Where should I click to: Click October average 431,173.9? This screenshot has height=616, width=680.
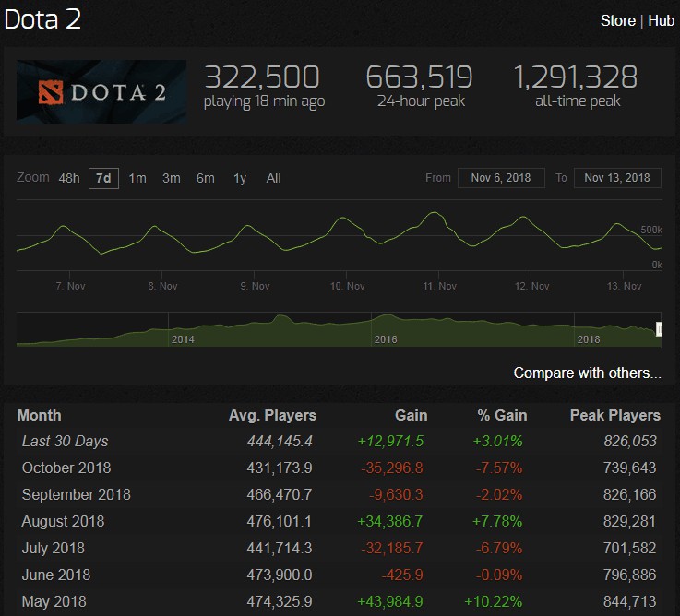[x=280, y=468]
